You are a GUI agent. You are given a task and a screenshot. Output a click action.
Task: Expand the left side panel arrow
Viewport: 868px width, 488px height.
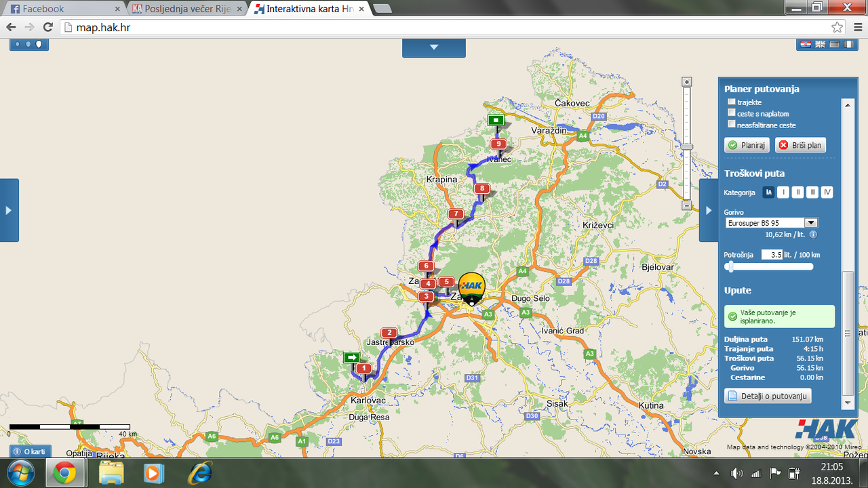[x=9, y=210]
